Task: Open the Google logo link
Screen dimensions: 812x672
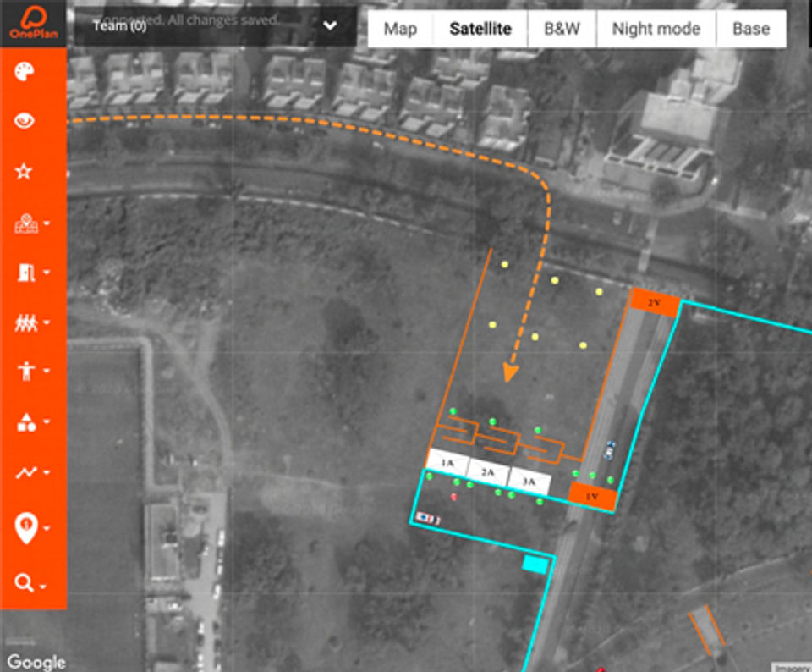Action: pyautogui.click(x=36, y=662)
